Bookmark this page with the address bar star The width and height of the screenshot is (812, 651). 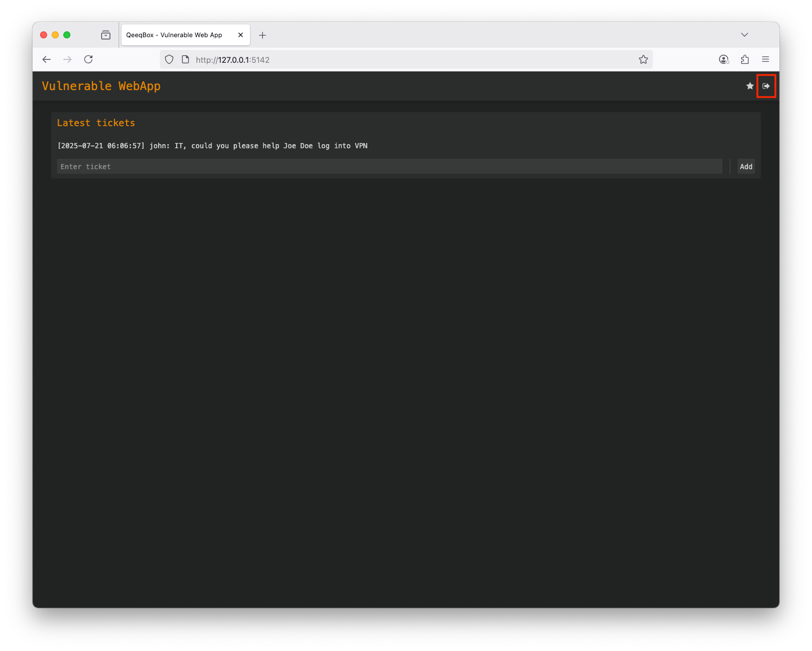point(643,59)
